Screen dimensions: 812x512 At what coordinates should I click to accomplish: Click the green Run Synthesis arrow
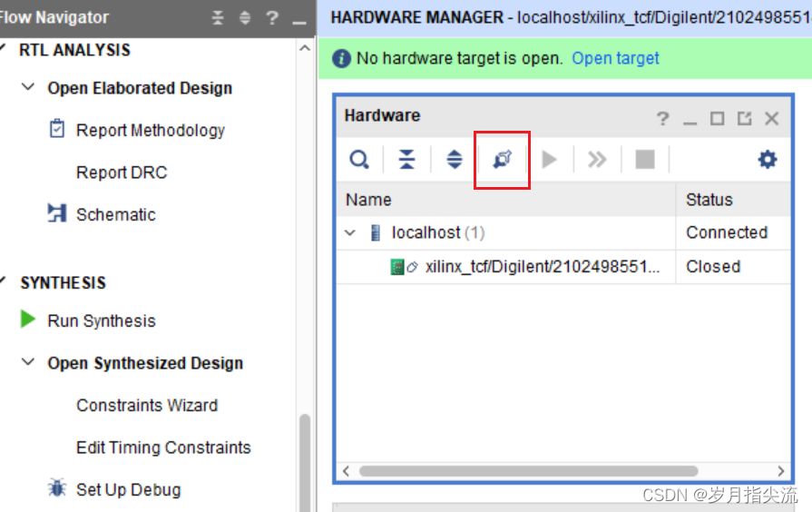tap(28, 320)
